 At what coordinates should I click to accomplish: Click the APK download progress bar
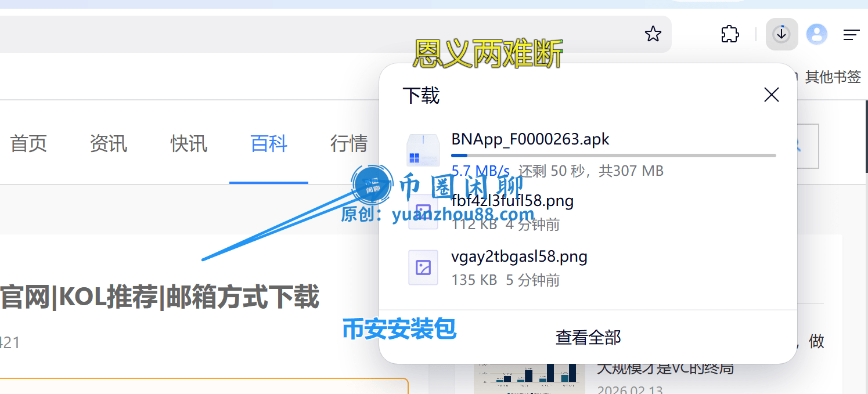(x=615, y=155)
